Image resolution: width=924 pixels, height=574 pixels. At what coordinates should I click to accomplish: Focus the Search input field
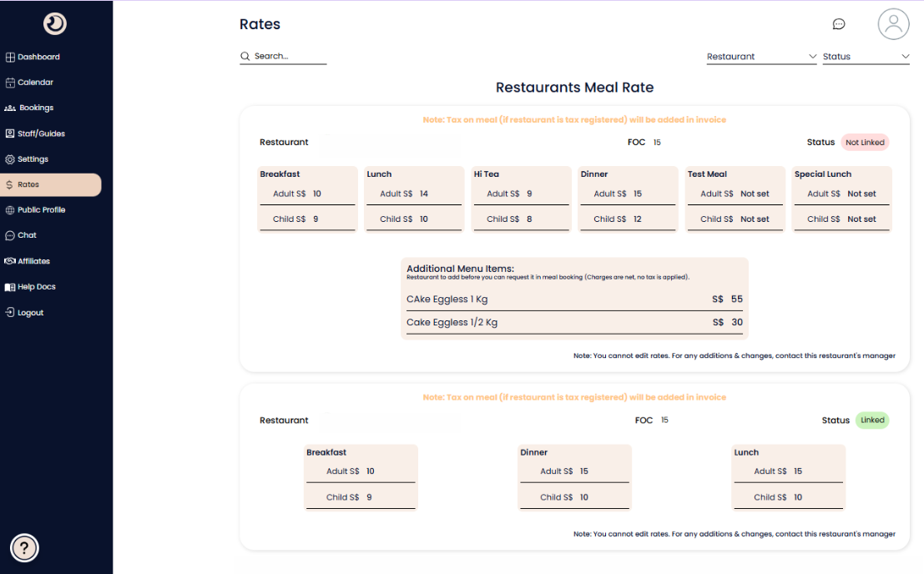click(x=289, y=57)
